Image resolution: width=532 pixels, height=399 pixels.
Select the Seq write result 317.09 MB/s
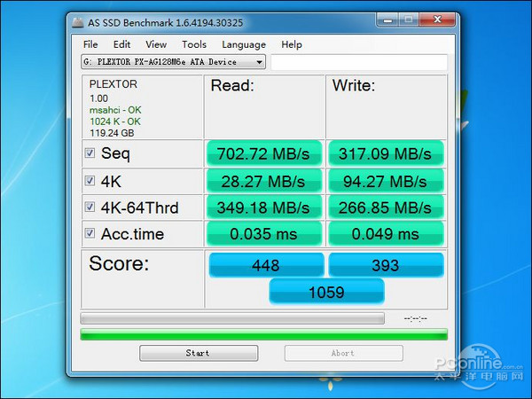[x=386, y=153]
